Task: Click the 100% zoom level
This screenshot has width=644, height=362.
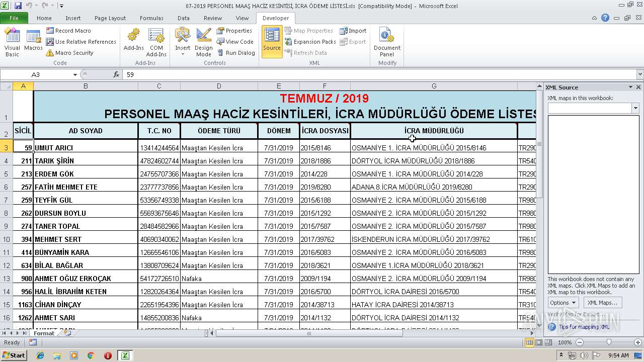Action: tap(565, 342)
